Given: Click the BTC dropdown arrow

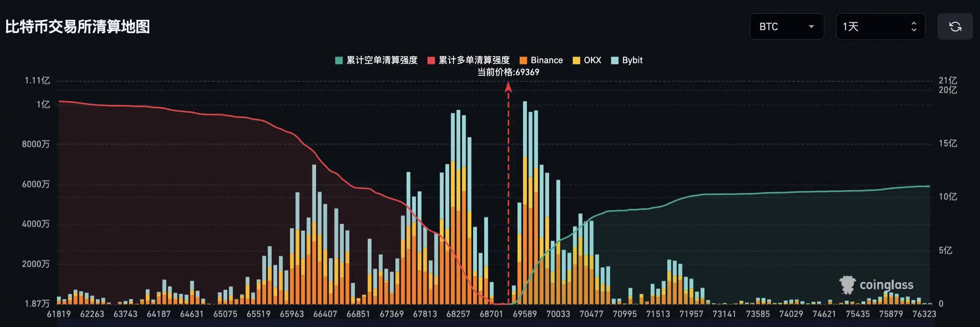Looking at the screenshot, I should 811,27.
